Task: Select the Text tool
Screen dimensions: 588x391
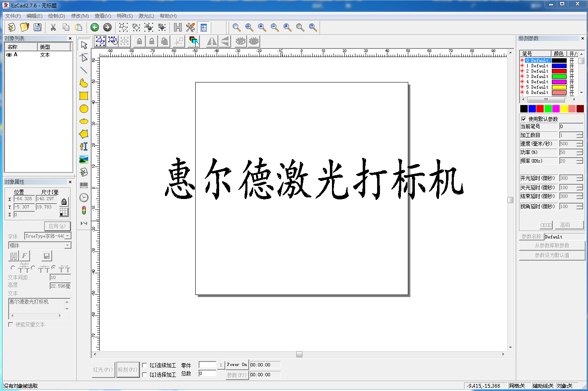Action: pos(84,146)
